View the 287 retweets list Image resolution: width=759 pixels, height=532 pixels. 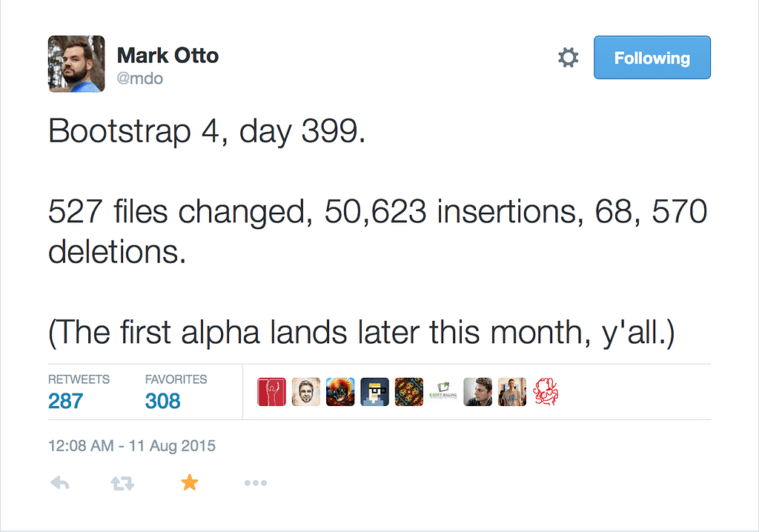coord(66,401)
